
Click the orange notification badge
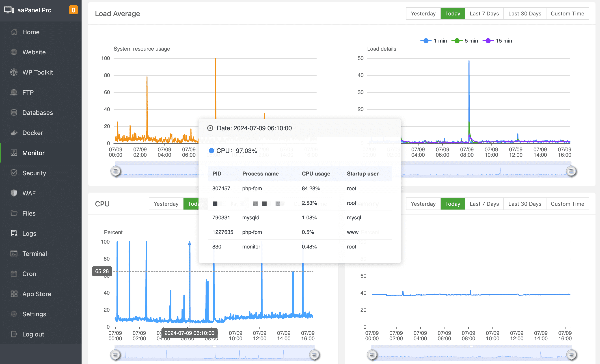click(73, 10)
